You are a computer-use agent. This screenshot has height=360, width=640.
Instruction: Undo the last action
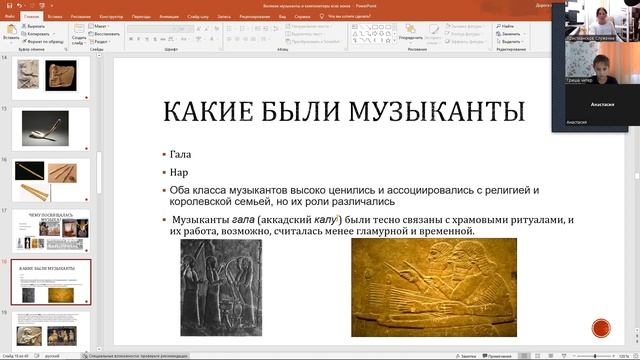coord(19,6)
